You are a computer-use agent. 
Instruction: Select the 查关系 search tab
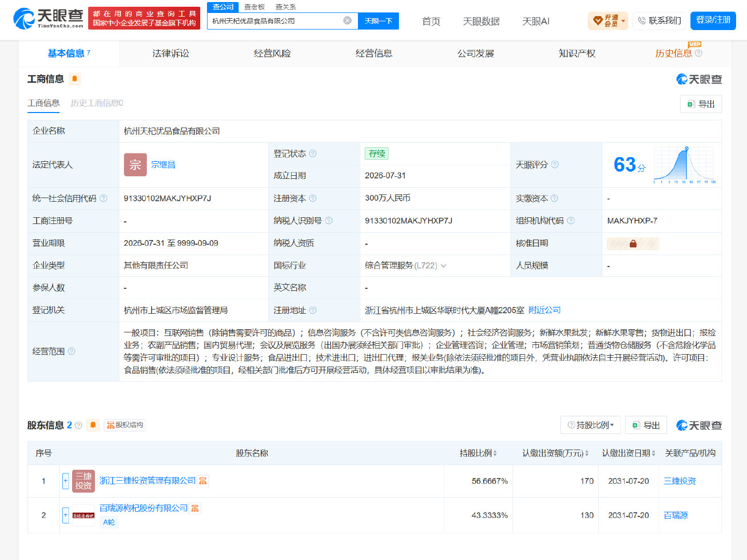(286, 7)
